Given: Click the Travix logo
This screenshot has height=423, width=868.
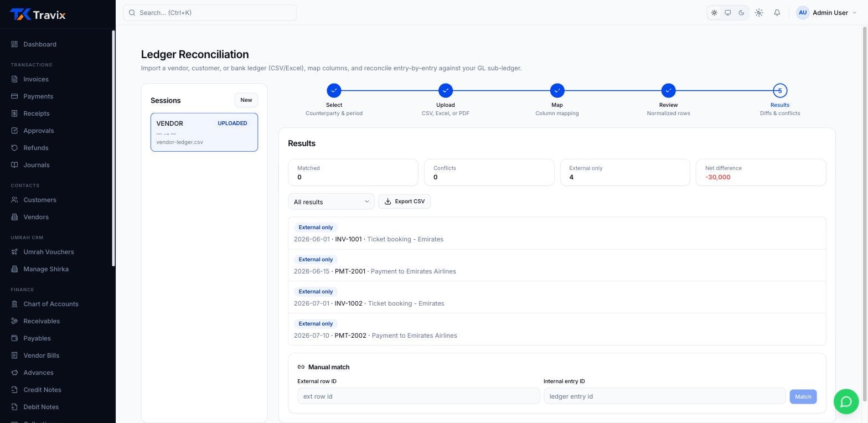Looking at the screenshot, I should click(38, 14).
